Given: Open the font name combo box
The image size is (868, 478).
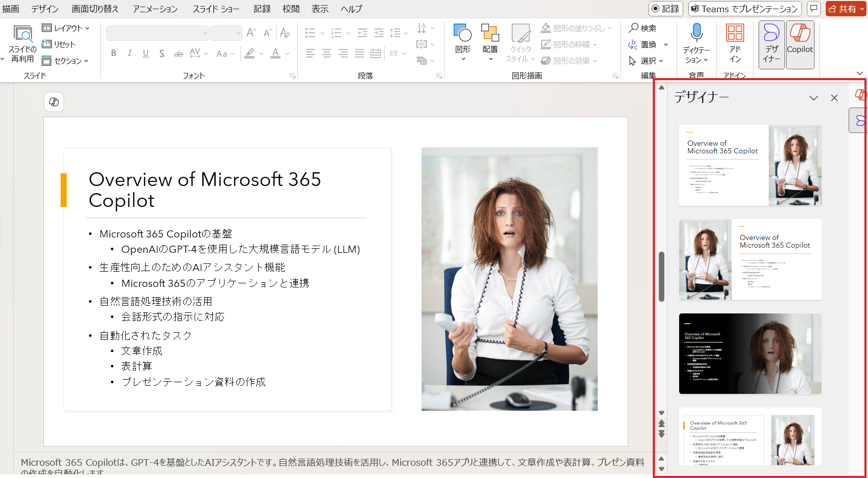Looking at the screenshot, I should pos(157,33).
